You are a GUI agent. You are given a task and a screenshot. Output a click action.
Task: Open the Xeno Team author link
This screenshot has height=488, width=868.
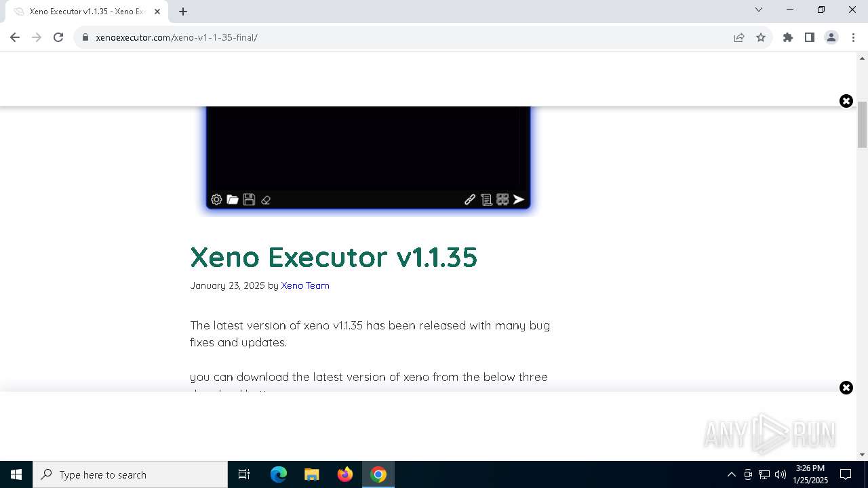(x=305, y=285)
